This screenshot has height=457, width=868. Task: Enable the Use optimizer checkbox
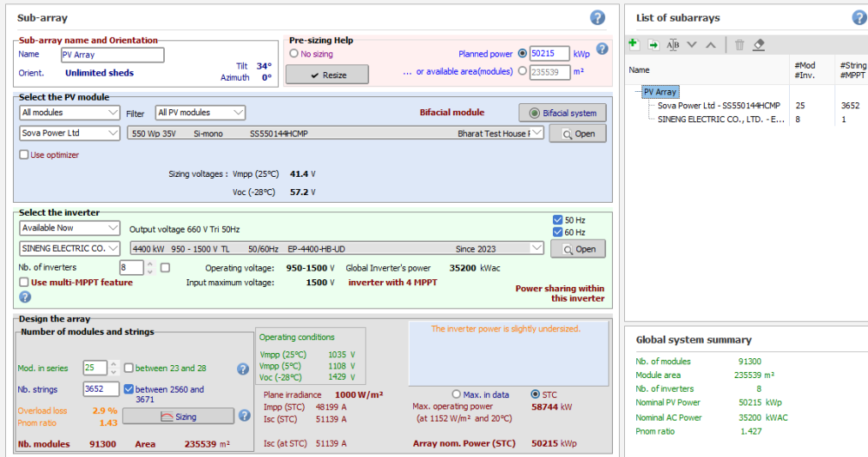(x=24, y=154)
